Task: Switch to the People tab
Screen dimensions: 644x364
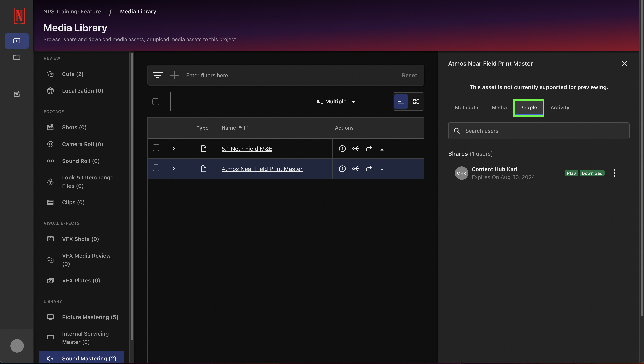Action: click(528, 107)
